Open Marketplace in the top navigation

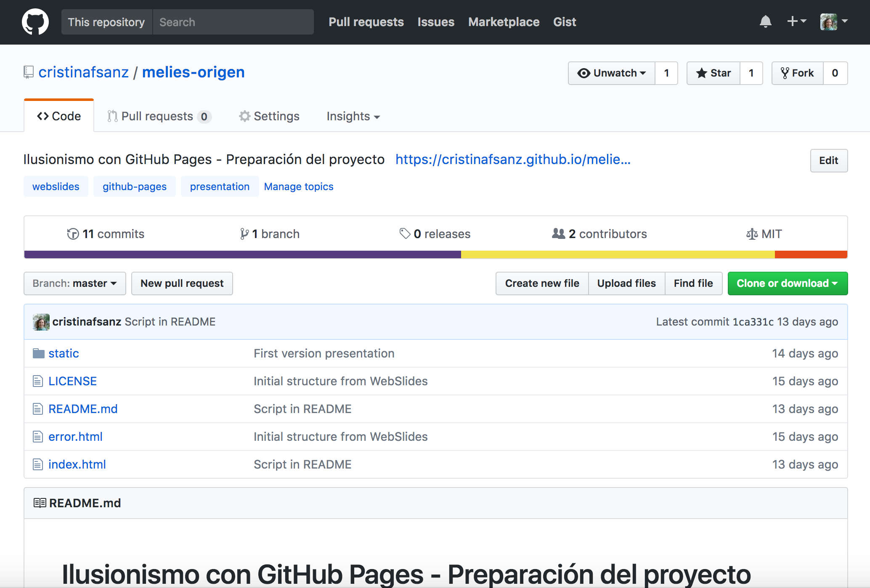pos(504,22)
